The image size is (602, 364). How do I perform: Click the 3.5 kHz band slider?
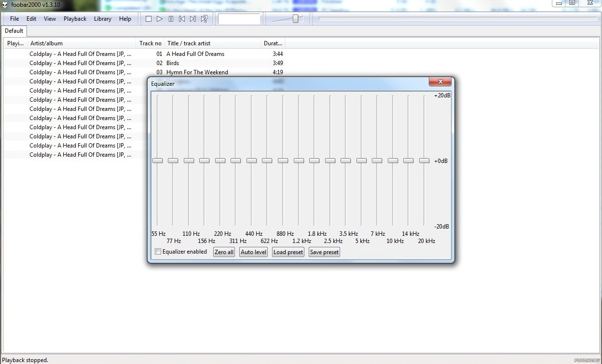345,161
